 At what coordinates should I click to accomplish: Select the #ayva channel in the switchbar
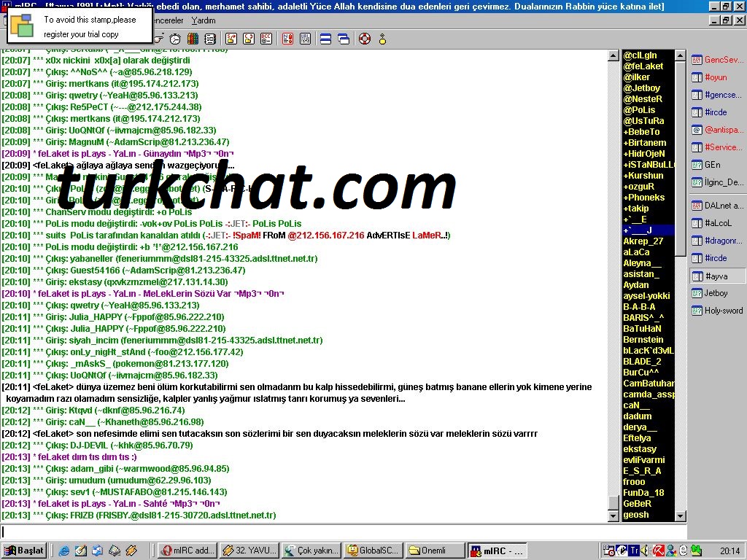tap(717, 276)
